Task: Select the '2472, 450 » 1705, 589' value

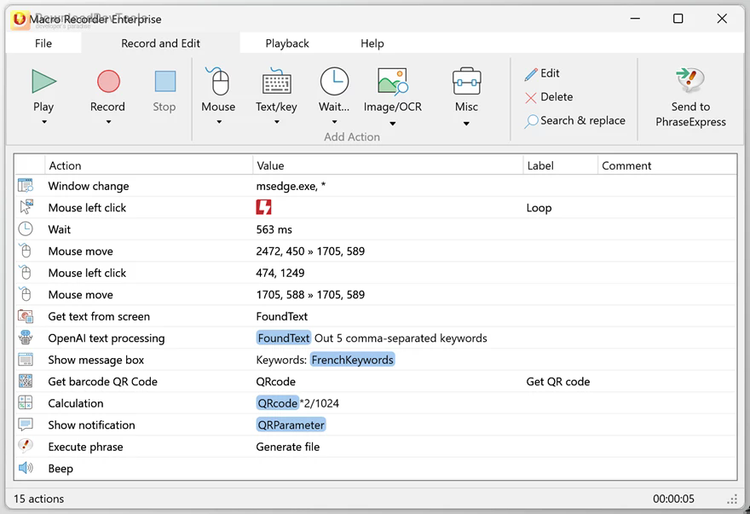Action: [x=310, y=251]
